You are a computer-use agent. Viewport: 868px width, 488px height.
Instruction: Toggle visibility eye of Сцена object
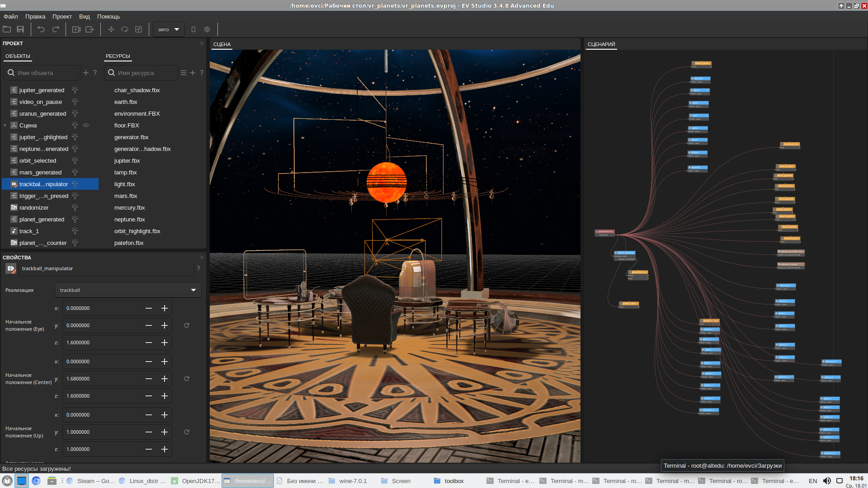point(86,125)
